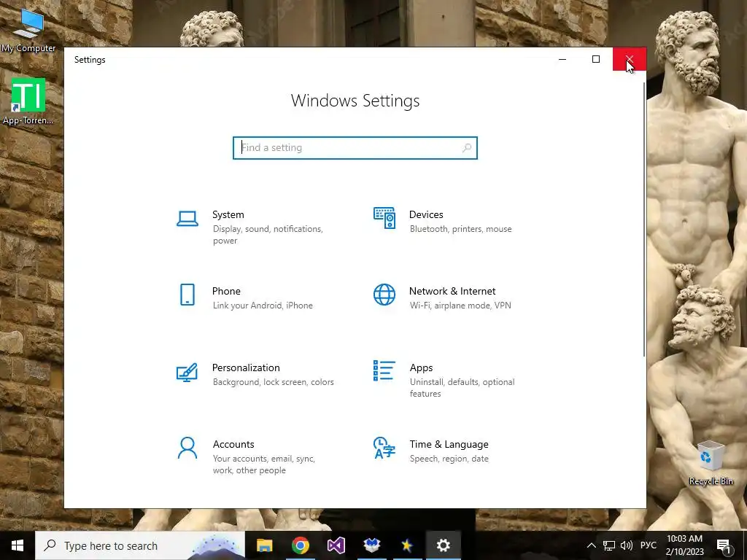Minimize the Settings window
The width and height of the screenshot is (747, 560).
pos(562,59)
